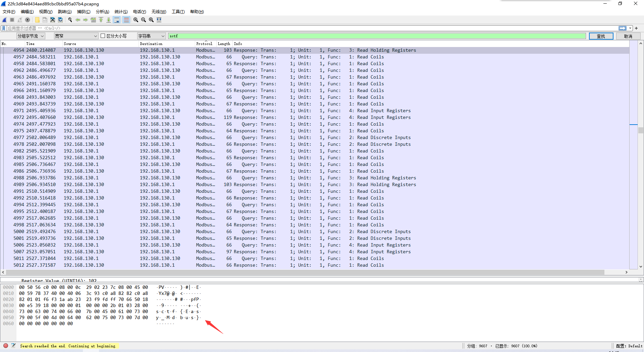644x352 pixels.
Task: Sort packets by the Length column header
Action: coord(224,44)
